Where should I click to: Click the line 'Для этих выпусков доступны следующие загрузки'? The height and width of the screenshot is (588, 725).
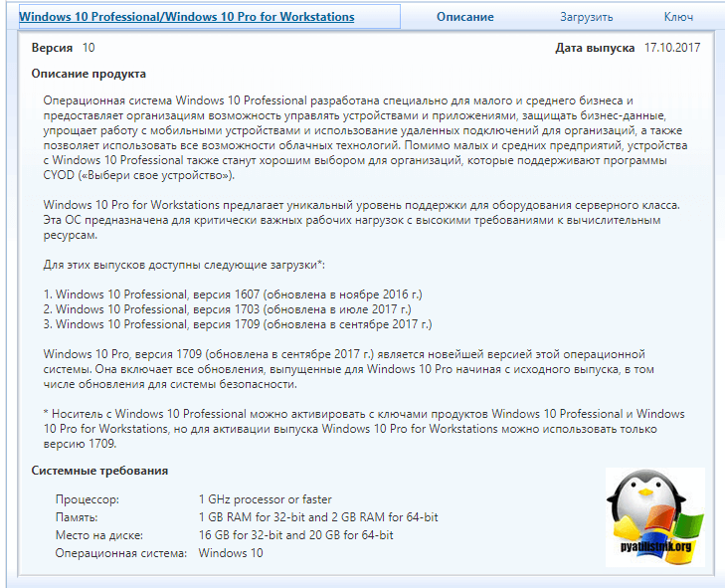pyautogui.click(x=184, y=265)
